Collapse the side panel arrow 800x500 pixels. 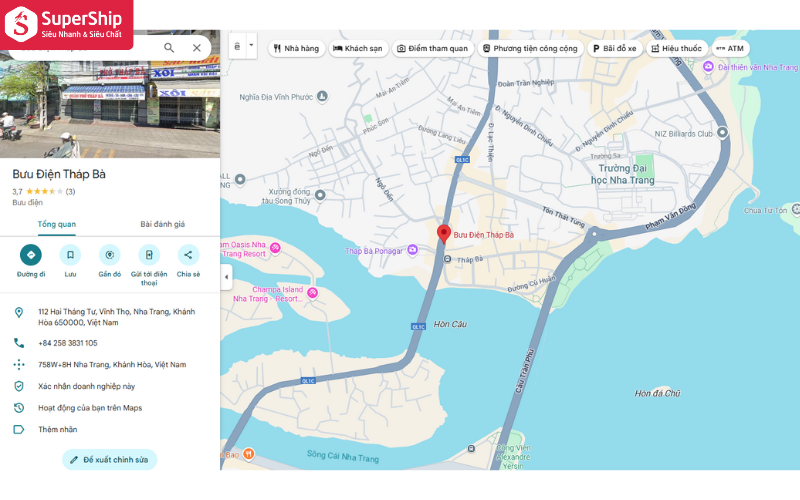pyautogui.click(x=227, y=277)
